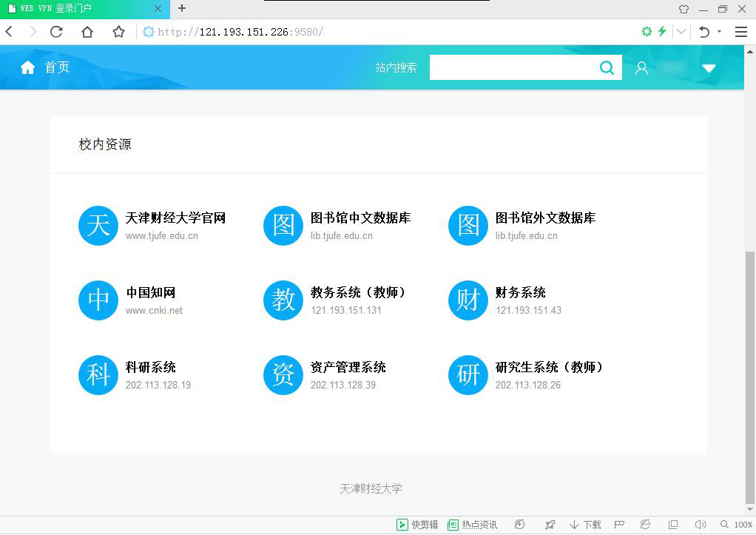
Task: Open 快剪辑 in the status bar
Action: tap(417, 525)
